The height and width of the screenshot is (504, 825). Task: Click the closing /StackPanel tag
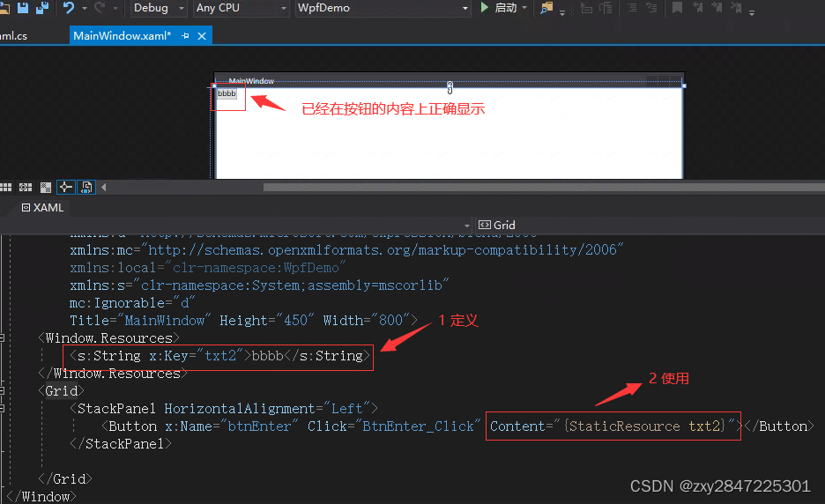pos(121,444)
